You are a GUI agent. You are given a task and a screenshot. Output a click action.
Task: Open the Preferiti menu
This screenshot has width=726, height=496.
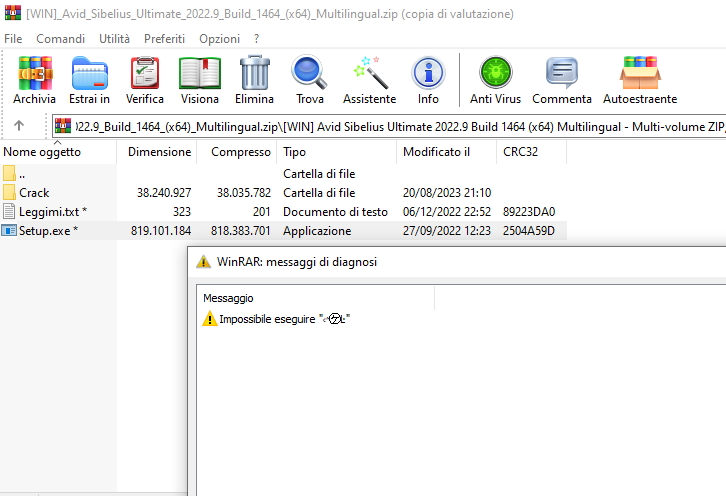pyautogui.click(x=164, y=39)
